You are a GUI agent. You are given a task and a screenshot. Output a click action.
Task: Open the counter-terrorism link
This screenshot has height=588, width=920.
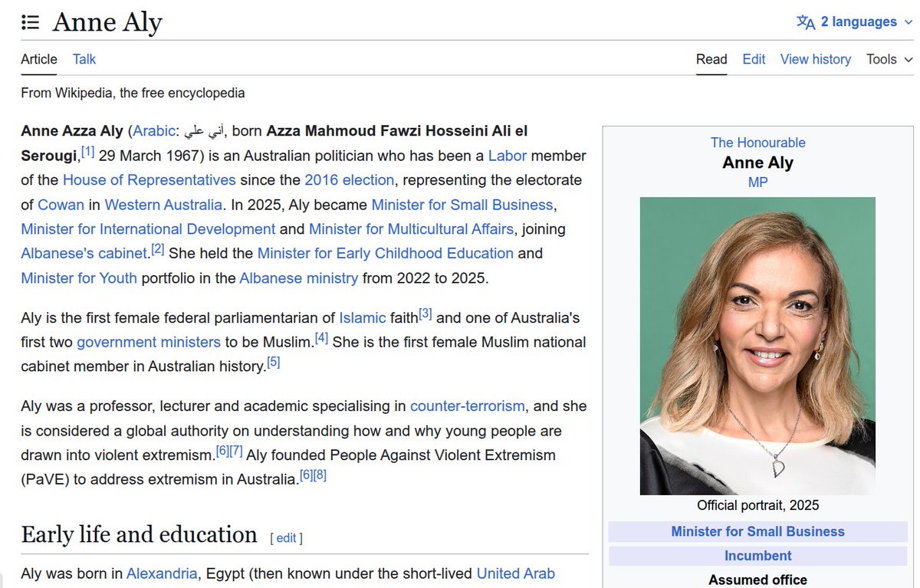(x=468, y=406)
